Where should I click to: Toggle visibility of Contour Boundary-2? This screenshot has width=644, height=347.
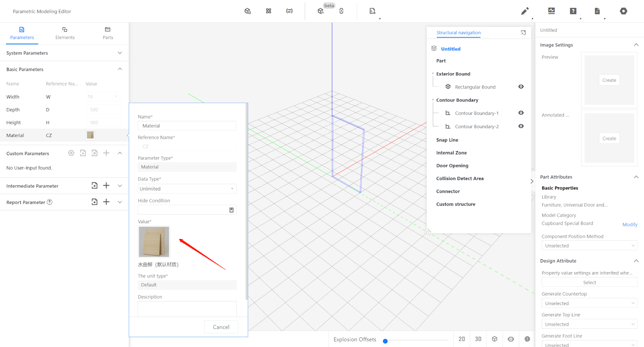coord(521,126)
